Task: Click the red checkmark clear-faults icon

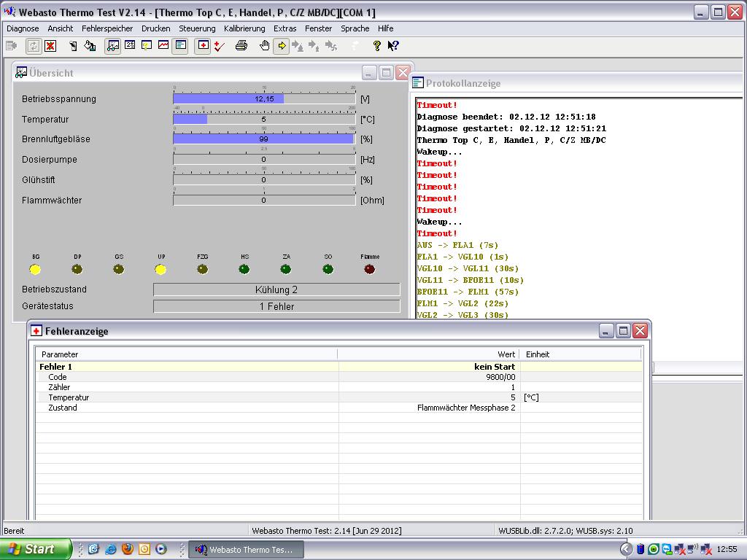Action: 219,46
